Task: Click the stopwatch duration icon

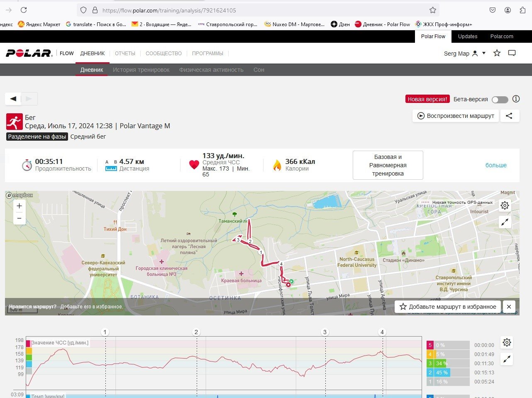Action: tap(27, 165)
